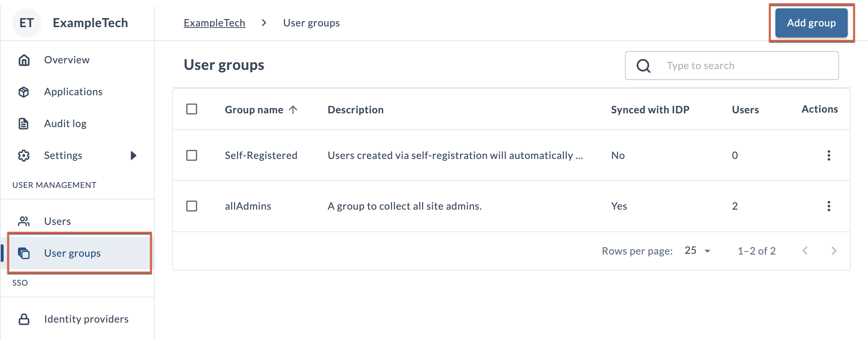Check the Self-Registered row checkbox
This screenshot has height=340, width=868.
(192, 155)
